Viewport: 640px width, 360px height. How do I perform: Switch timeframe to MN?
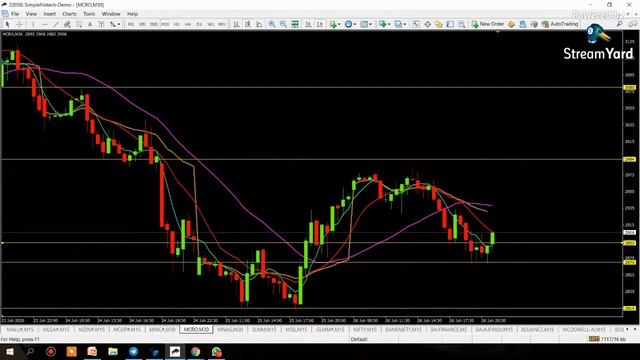click(x=222, y=24)
